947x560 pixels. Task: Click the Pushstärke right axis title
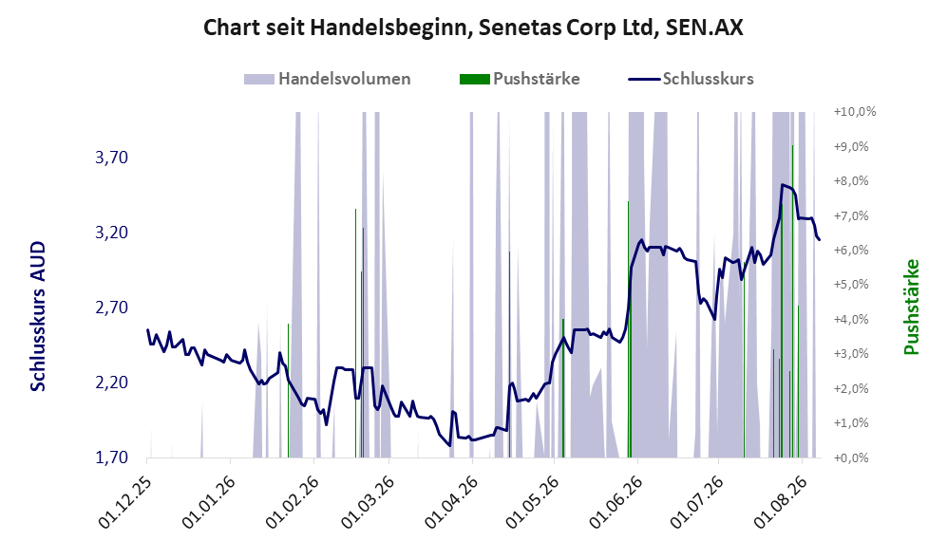coord(911,308)
